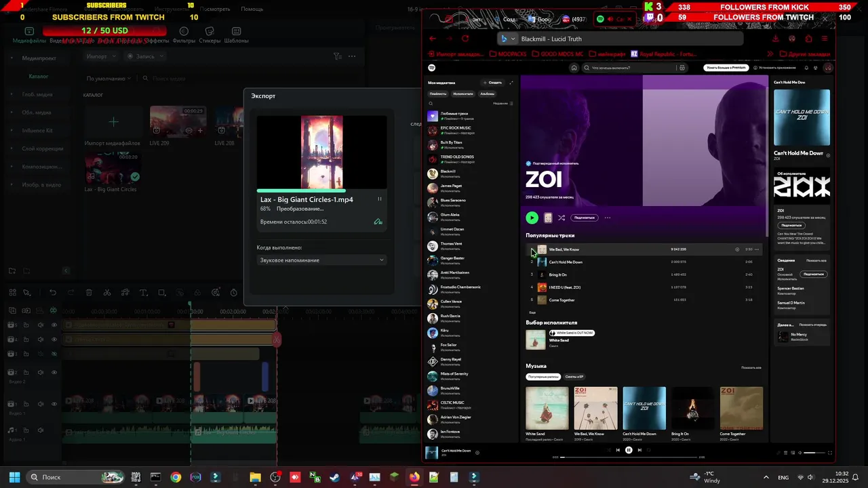
Task: Open Thomas Vent in library list
Action: pos(471,246)
